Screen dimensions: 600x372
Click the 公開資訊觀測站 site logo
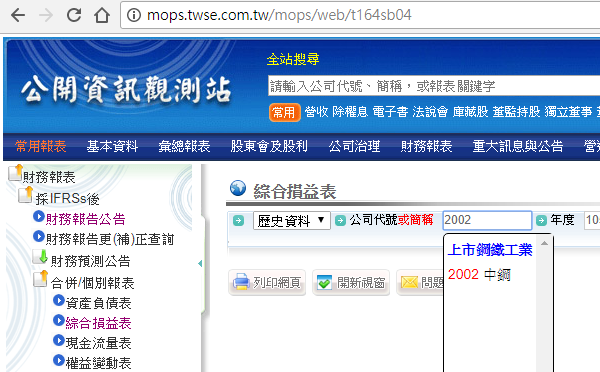(x=126, y=89)
